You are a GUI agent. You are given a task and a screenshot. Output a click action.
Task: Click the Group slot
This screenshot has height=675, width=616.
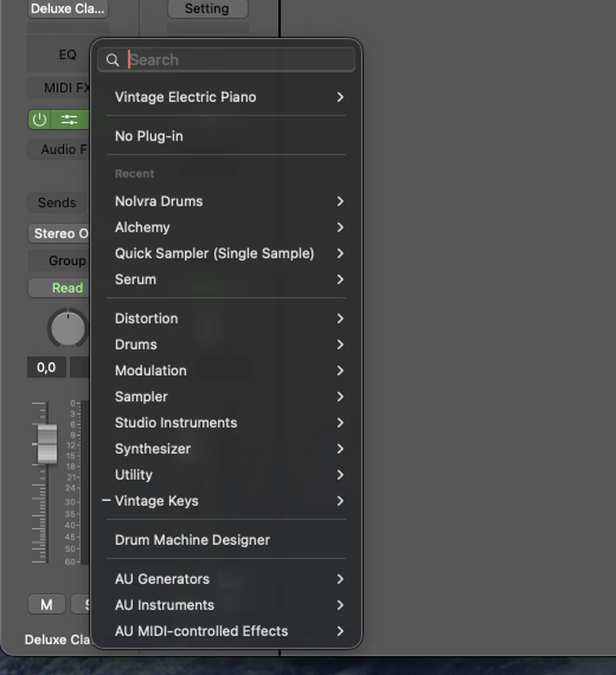[59, 261]
